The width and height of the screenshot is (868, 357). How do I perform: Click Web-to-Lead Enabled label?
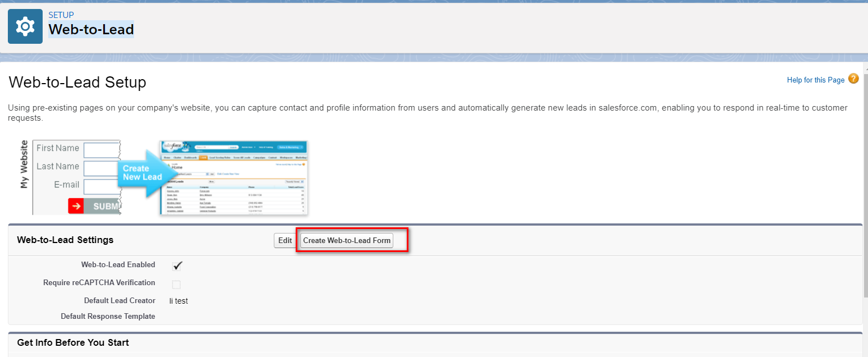118,264
